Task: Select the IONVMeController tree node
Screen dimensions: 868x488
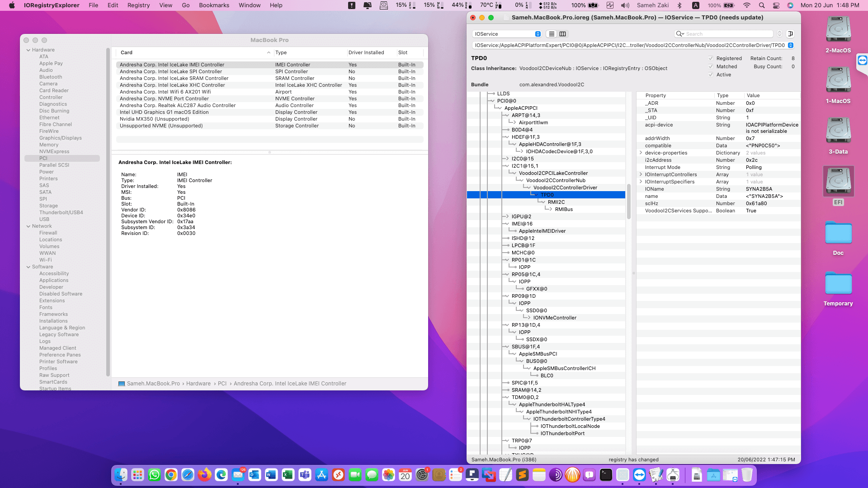Action: coord(555,318)
